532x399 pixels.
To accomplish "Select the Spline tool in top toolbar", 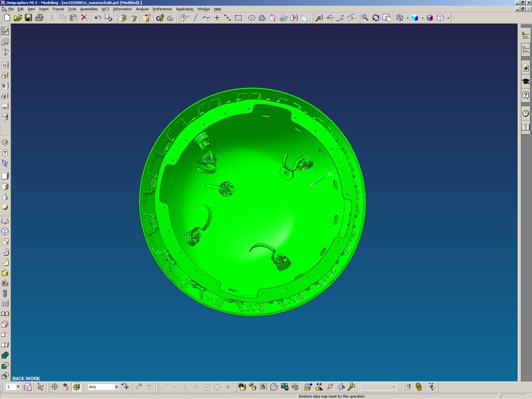I will click(x=196, y=18).
